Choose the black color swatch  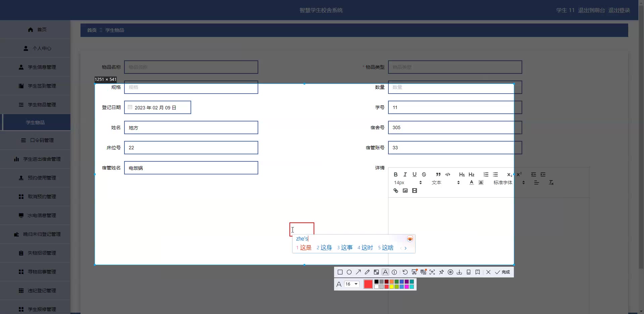[x=377, y=282]
